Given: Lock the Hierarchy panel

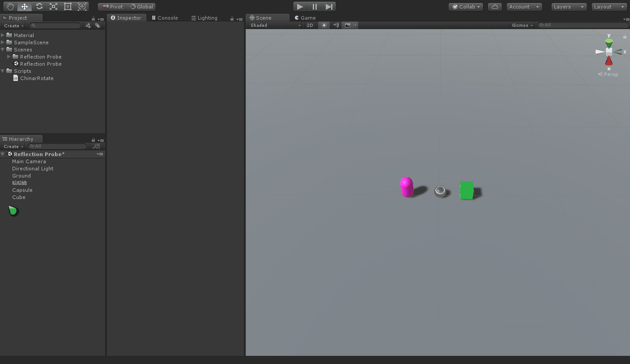Looking at the screenshot, I should (x=93, y=140).
